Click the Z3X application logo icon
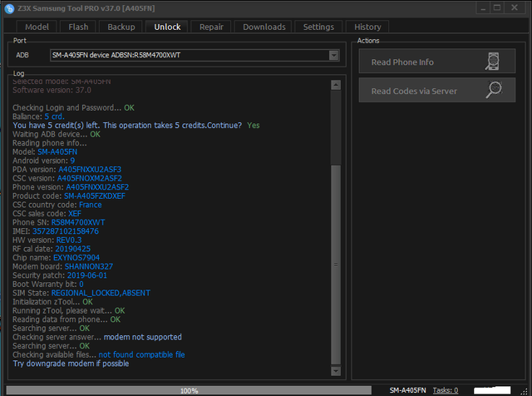This screenshot has width=532, height=396. (9, 8)
